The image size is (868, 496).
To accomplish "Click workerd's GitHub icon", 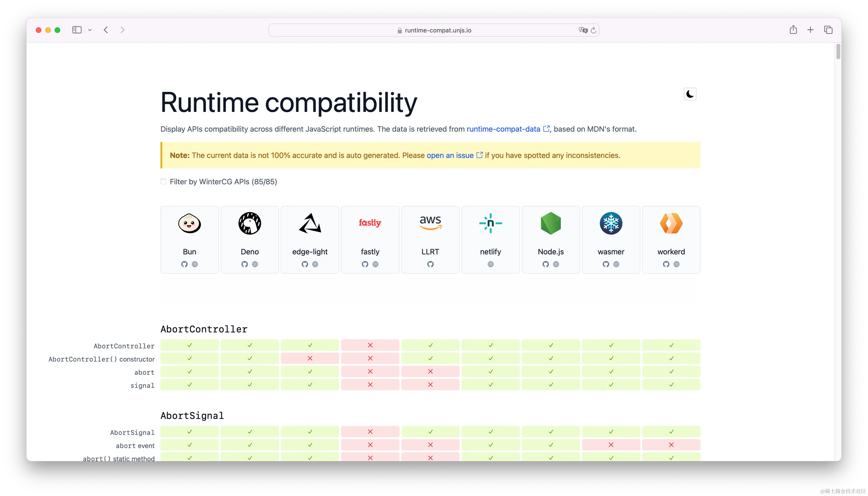I will 666,264.
